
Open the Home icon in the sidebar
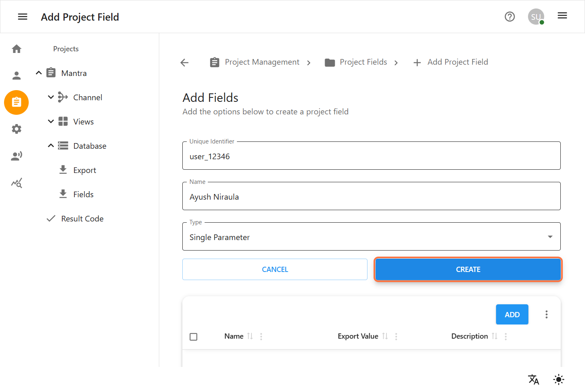pyautogui.click(x=16, y=48)
